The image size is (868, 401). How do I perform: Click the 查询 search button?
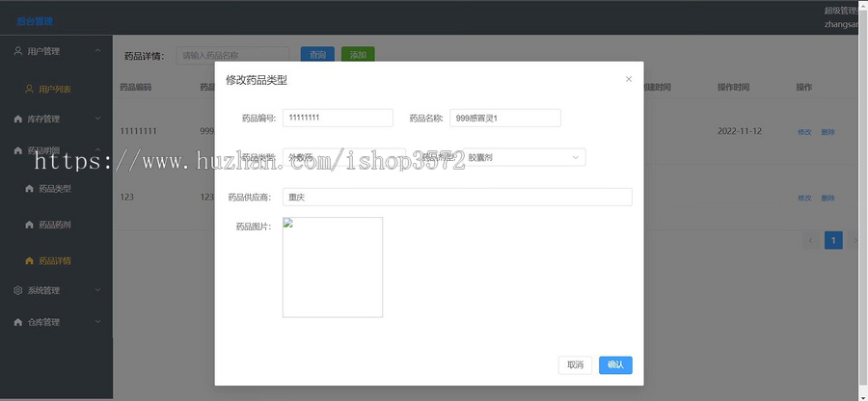317,55
